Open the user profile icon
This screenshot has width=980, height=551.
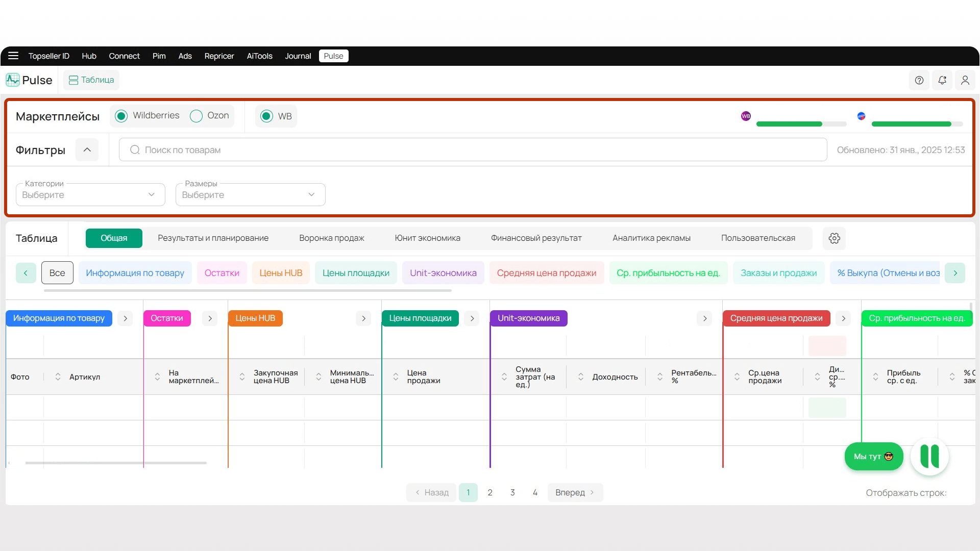pos(965,80)
